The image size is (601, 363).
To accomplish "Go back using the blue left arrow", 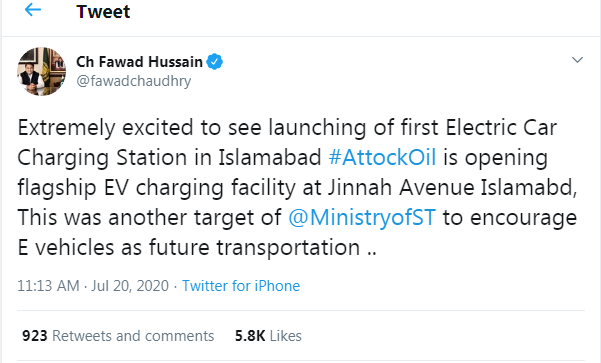I will pos(33,10).
